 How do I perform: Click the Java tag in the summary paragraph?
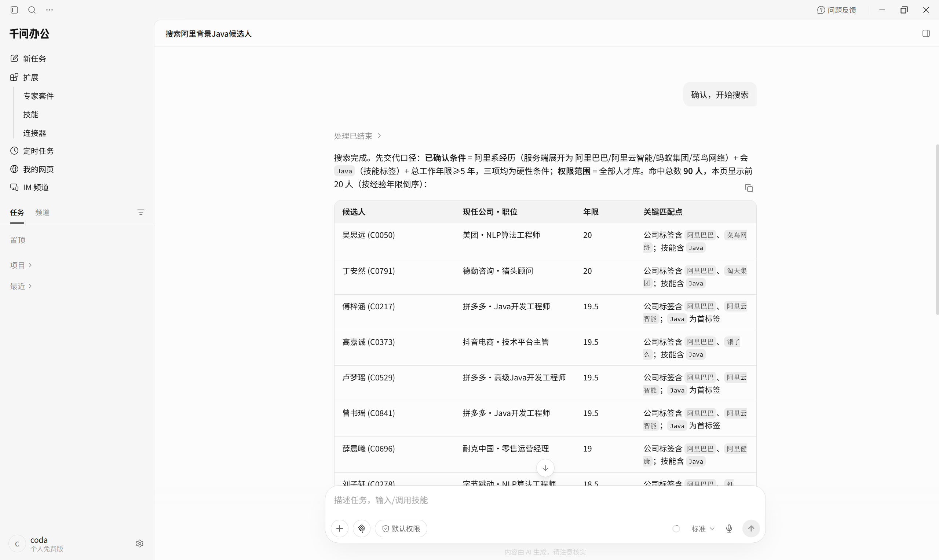pos(344,171)
